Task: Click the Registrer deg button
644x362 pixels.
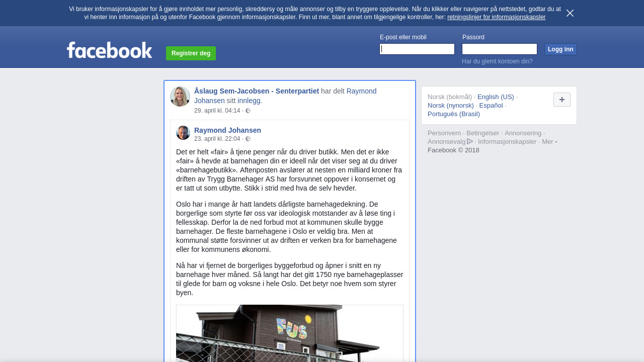Action: (x=191, y=53)
